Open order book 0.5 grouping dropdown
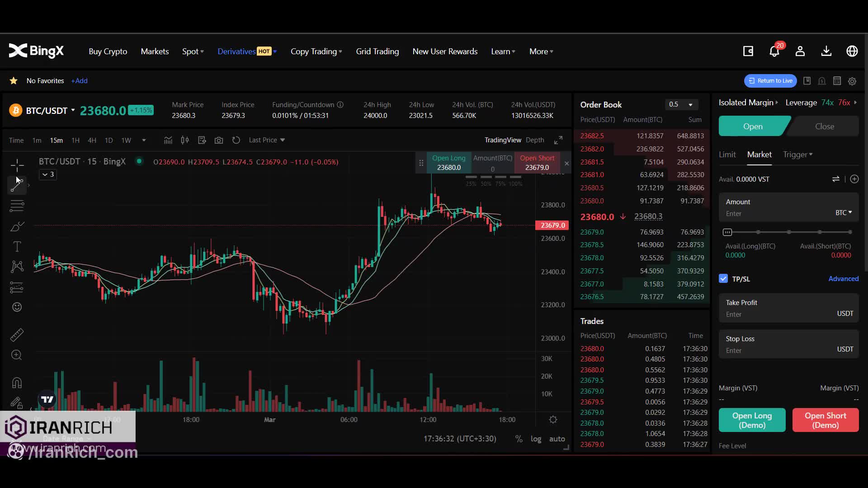The image size is (868, 488). [x=681, y=104]
